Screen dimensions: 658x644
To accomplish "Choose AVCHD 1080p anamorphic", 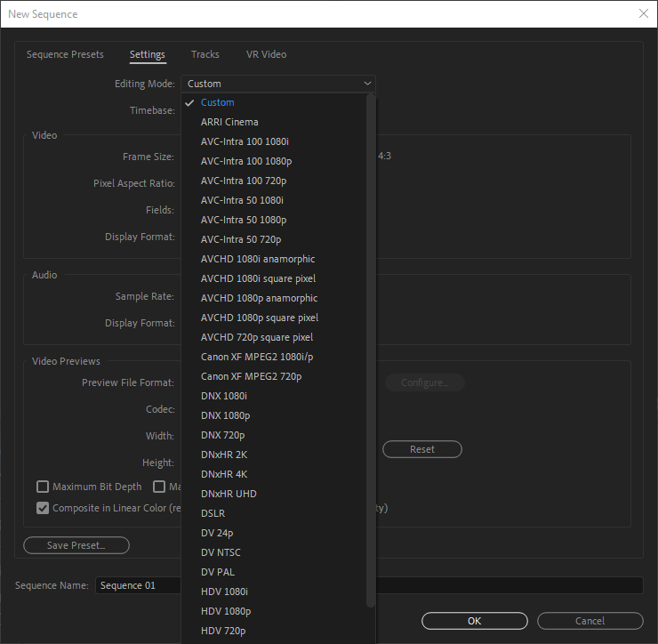I will coord(274,298).
